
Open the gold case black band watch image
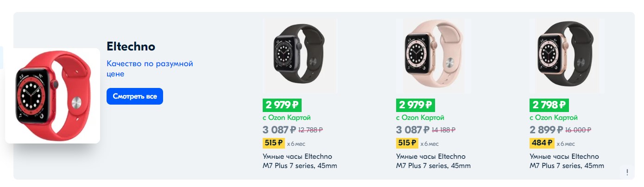click(567, 56)
